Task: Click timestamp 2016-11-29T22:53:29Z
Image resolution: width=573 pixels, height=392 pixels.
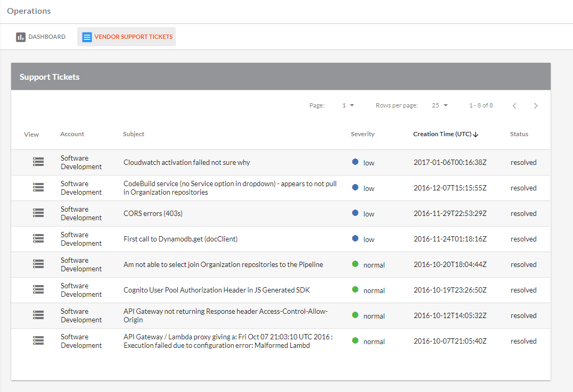Action: pos(450,213)
